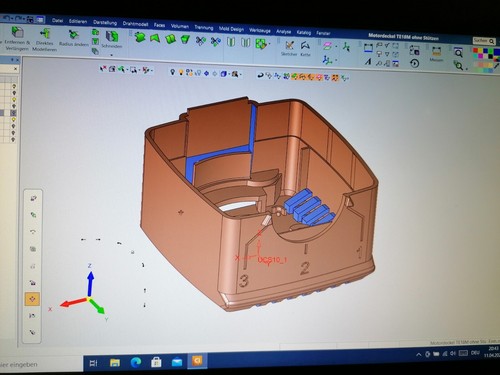Open Microsoft Edge from the taskbar
500x375 pixels.
coord(136,362)
